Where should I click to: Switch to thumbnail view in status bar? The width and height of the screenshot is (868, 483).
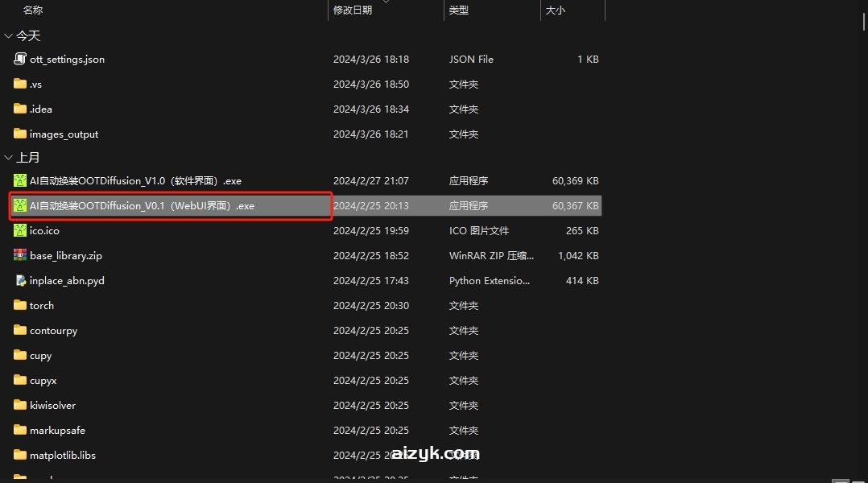pyautogui.click(x=858, y=480)
